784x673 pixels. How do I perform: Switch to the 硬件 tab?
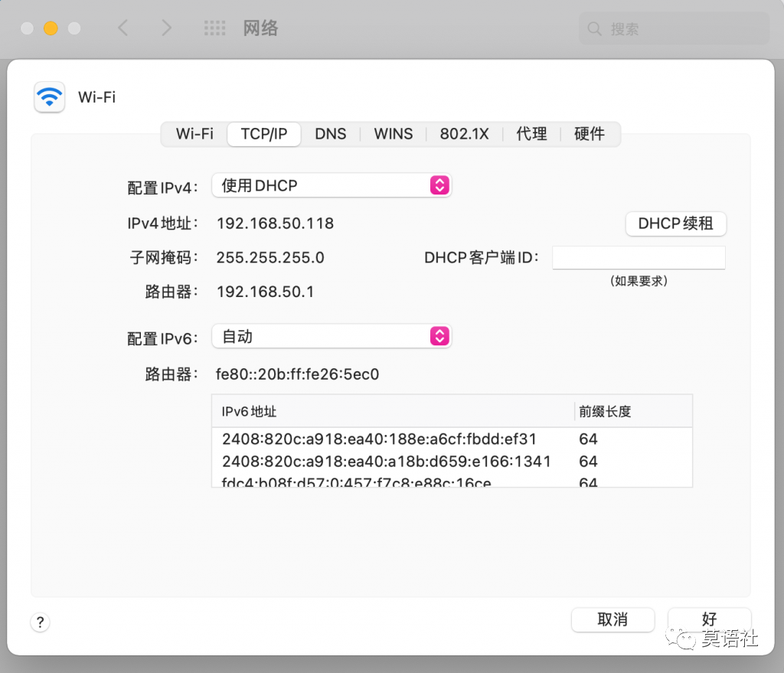590,134
